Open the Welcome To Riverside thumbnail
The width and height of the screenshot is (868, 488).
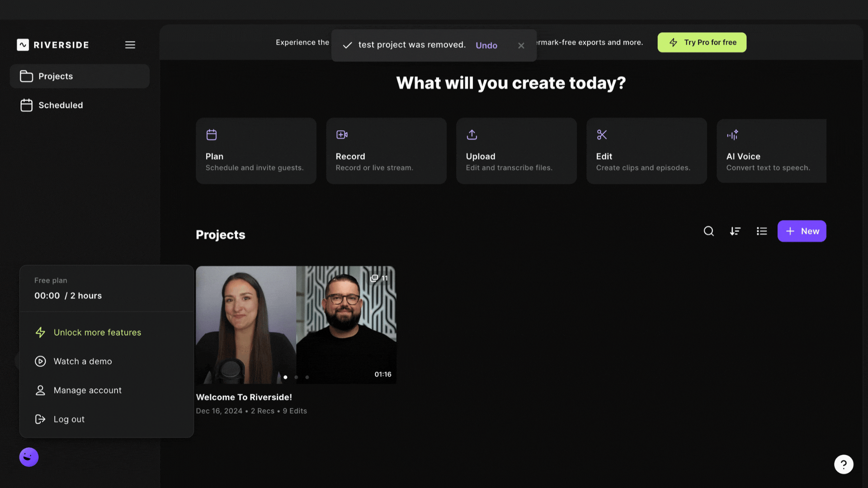[x=296, y=325]
